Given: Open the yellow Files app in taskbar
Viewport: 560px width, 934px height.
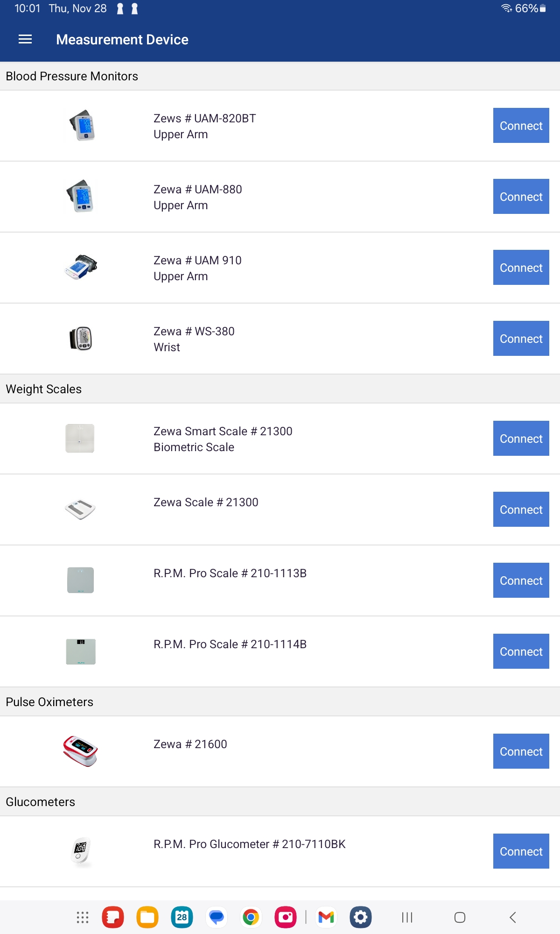Looking at the screenshot, I should [x=147, y=918].
